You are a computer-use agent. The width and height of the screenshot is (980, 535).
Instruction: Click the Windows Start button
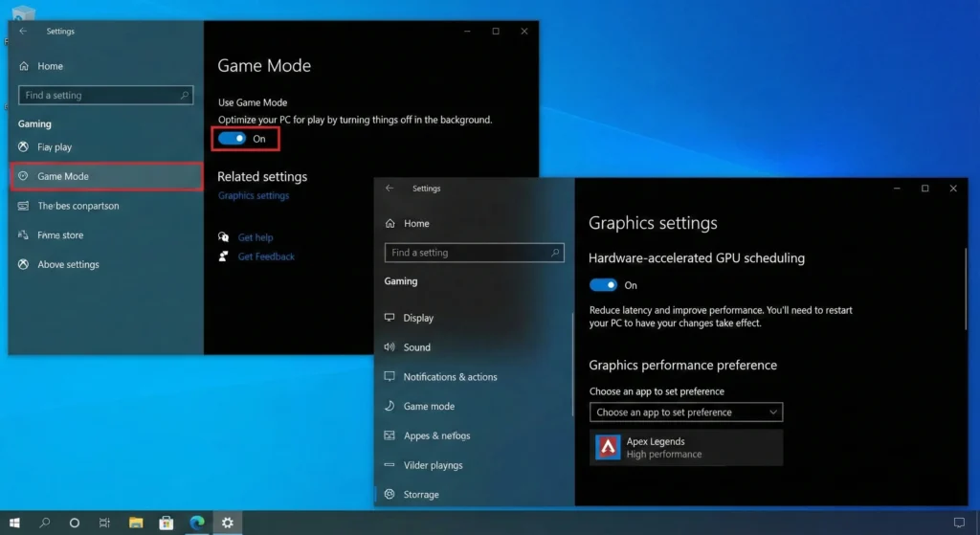click(15, 523)
